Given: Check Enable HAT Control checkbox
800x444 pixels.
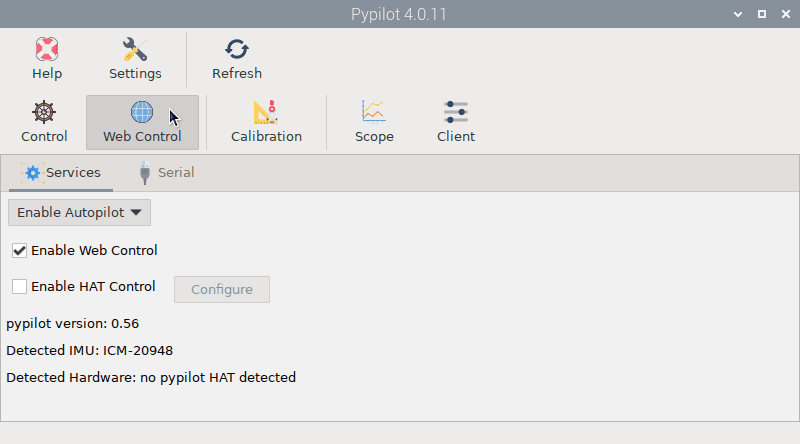Looking at the screenshot, I should (x=19, y=286).
